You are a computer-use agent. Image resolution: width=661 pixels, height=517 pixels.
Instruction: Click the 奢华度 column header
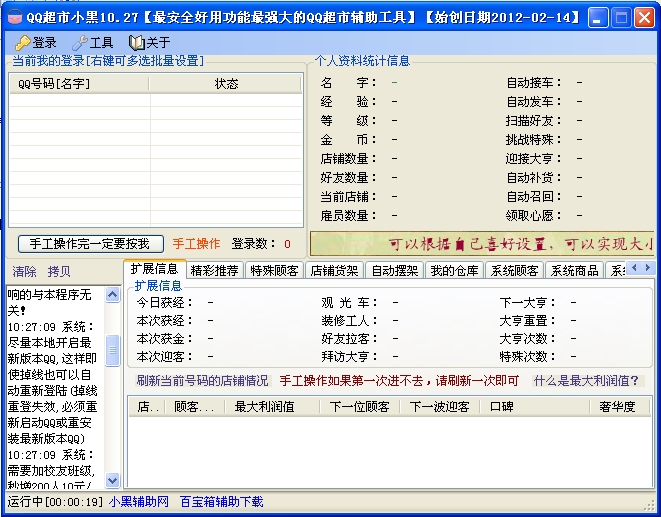tap(620, 407)
